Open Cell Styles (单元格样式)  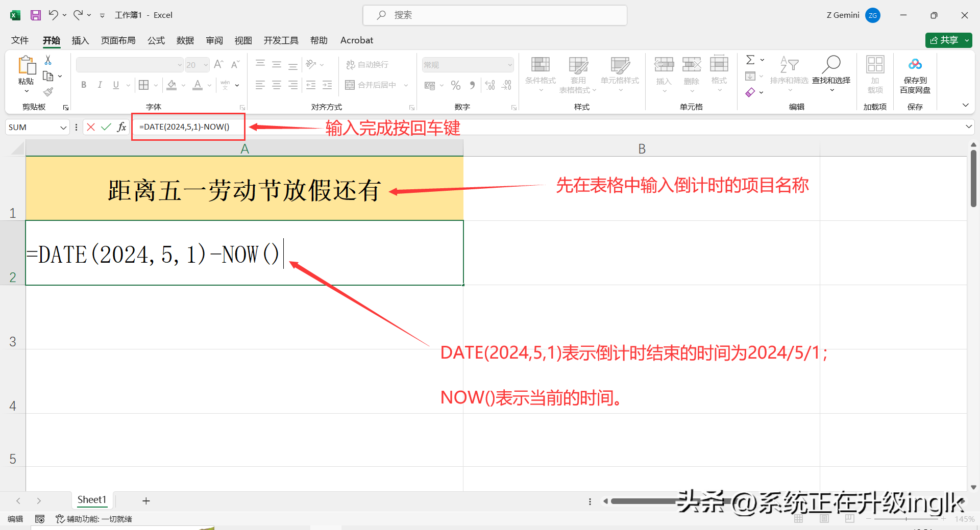click(x=620, y=74)
